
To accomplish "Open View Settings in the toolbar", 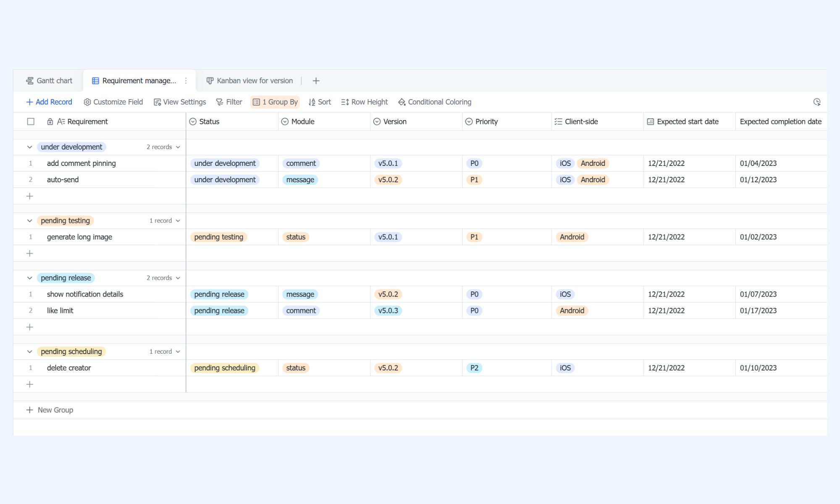I will point(180,102).
